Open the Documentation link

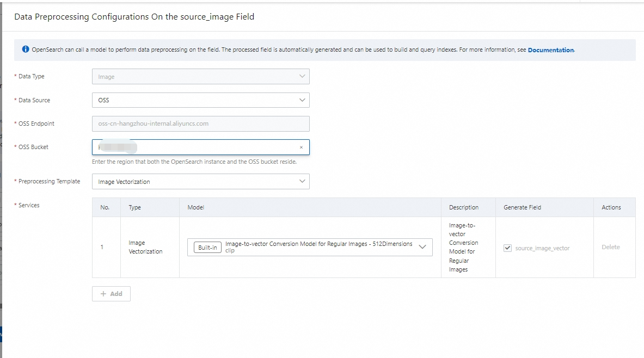[x=550, y=50]
